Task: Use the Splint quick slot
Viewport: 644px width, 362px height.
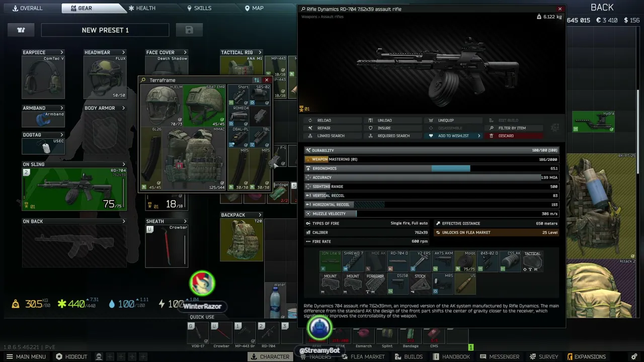Action: (387, 335)
